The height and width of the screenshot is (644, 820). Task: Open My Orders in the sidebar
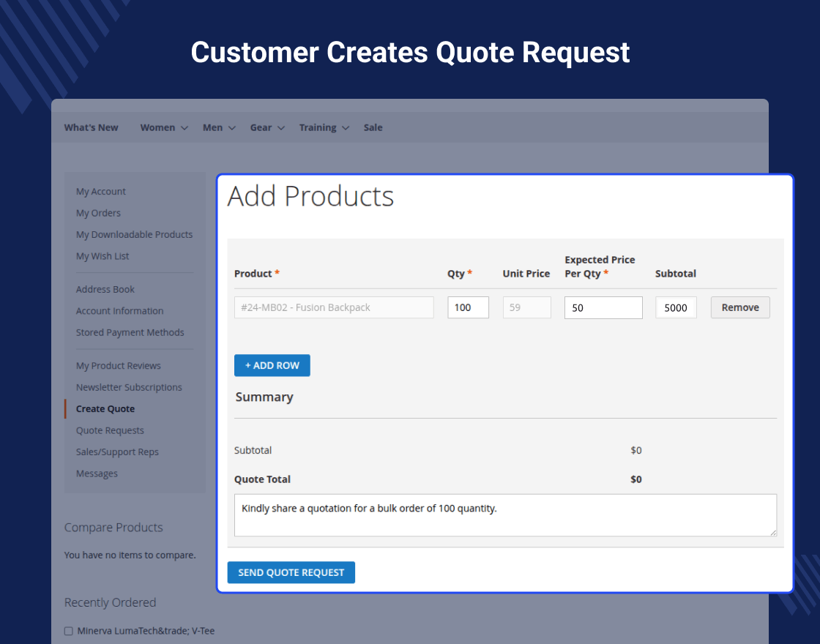pyautogui.click(x=98, y=213)
